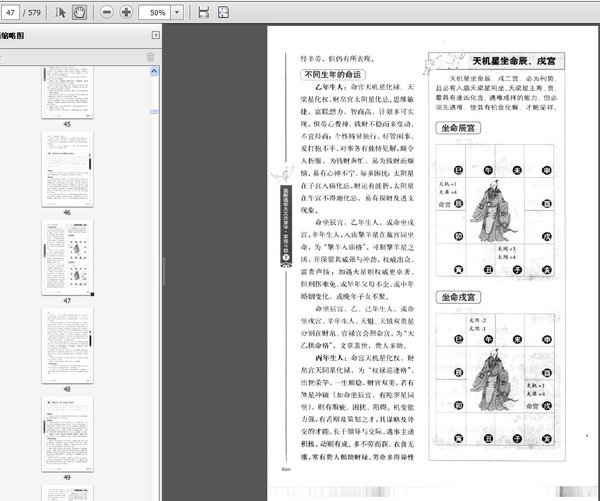Click the 坐命戌宫 label
This screenshot has height=501, width=600.
click(x=458, y=297)
